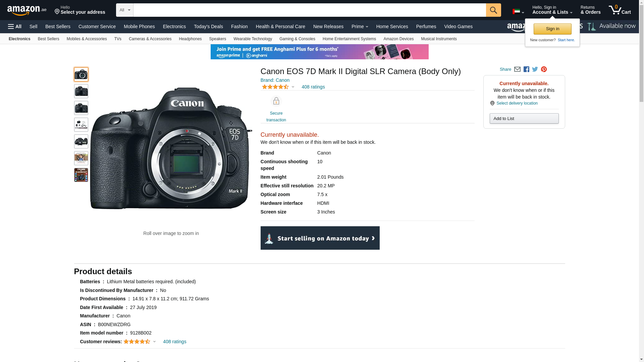This screenshot has height=362, width=644.
Task: Open the shopping cart icon
Action: click(620, 10)
